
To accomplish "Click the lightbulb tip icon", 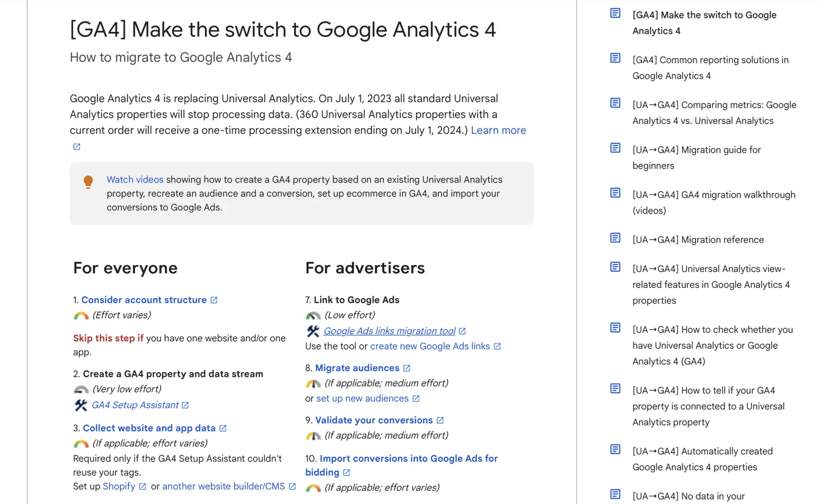I will 88,182.
